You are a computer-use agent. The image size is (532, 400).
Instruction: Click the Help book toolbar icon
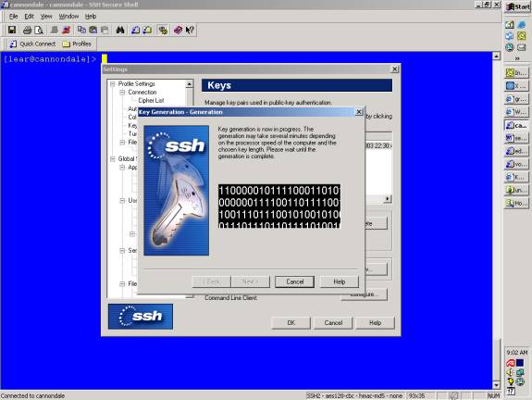[178, 30]
